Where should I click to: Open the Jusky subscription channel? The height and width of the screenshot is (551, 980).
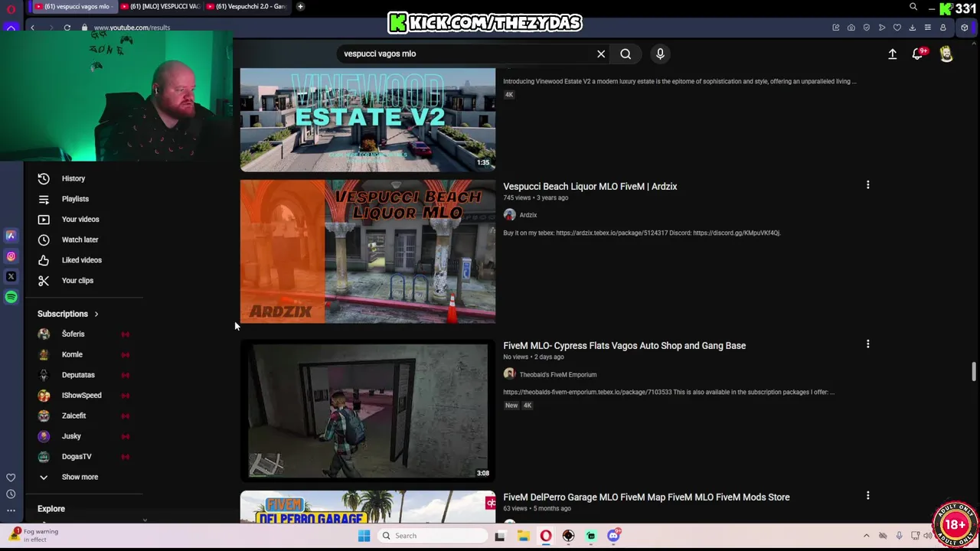click(71, 436)
